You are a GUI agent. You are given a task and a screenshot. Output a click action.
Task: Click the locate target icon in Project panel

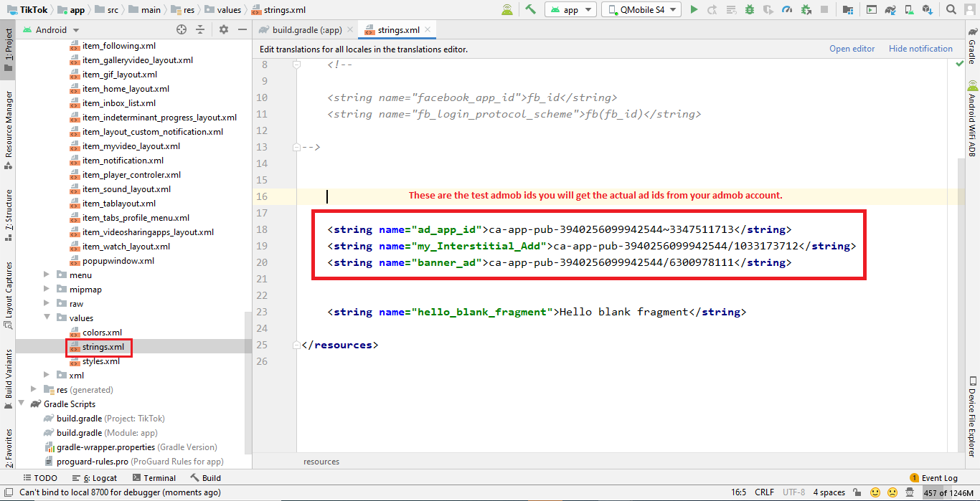tap(182, 30)
